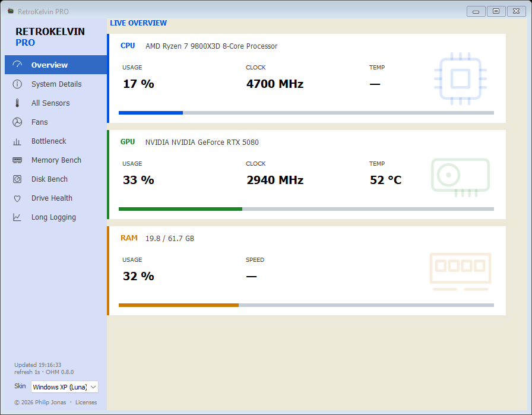This screenshot has width=532, height=415.
Task: Click the RAM usage value 32 %
Action: tap(138, 276)
